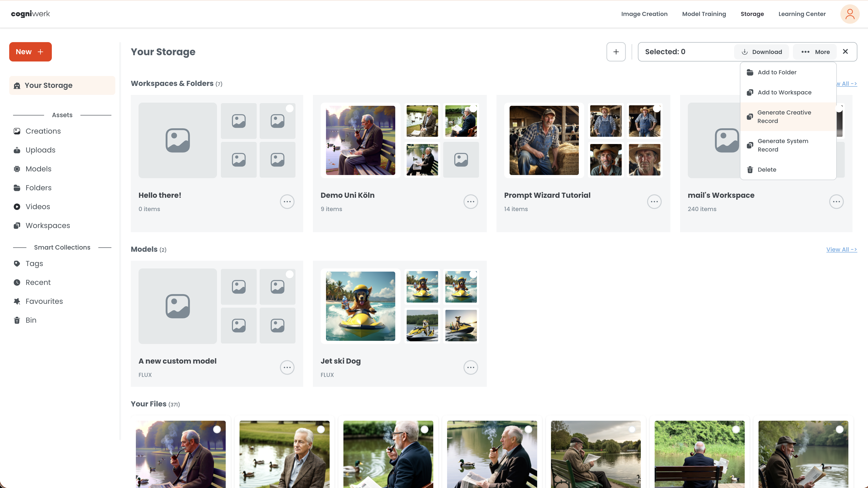
Task: Choose Add to Workspace from menu
Action: (784, 92)
